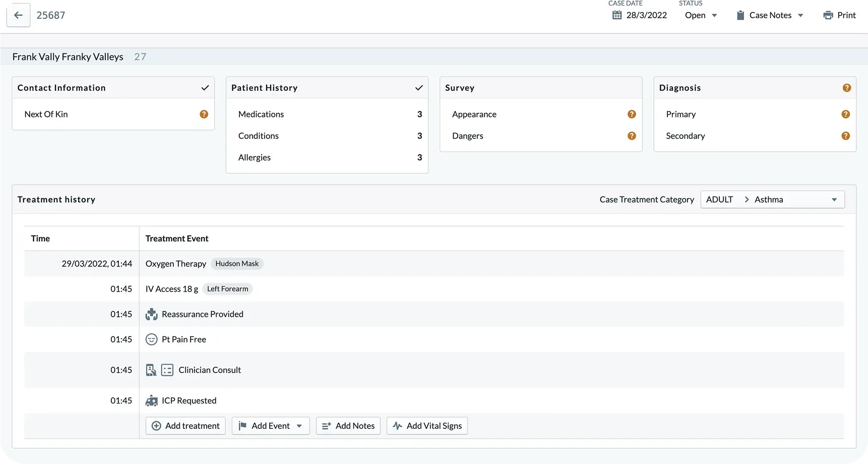Open the case date calendar icon
The image size is (868, 464).
click(617, 15)
